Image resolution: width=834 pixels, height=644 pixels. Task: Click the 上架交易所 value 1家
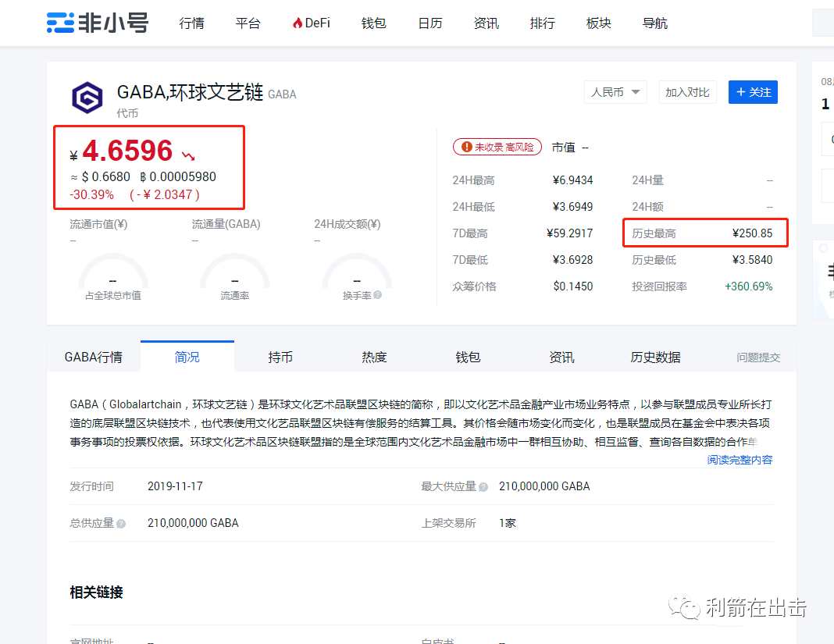click(x=508, y=523)
